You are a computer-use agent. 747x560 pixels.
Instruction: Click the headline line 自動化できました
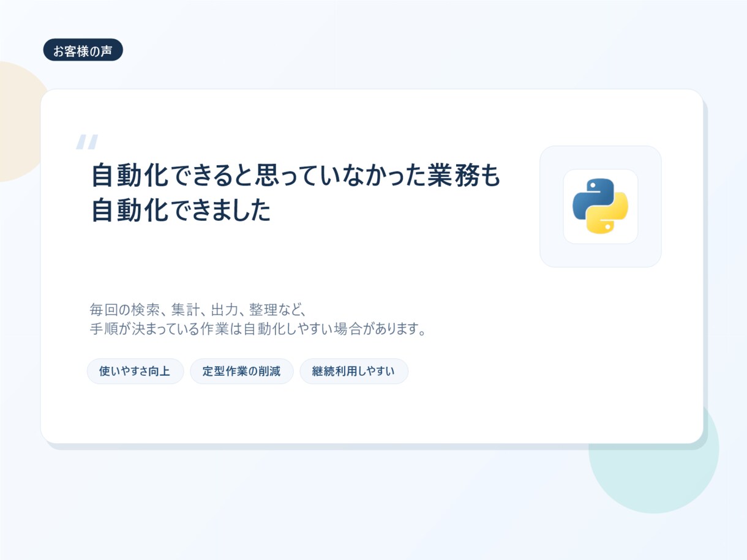(181, 212)
